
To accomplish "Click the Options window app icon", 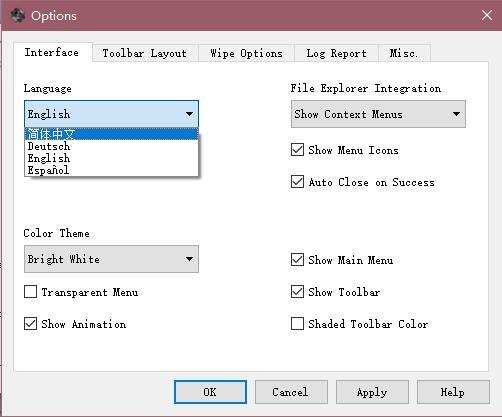I will pos(17,15).
